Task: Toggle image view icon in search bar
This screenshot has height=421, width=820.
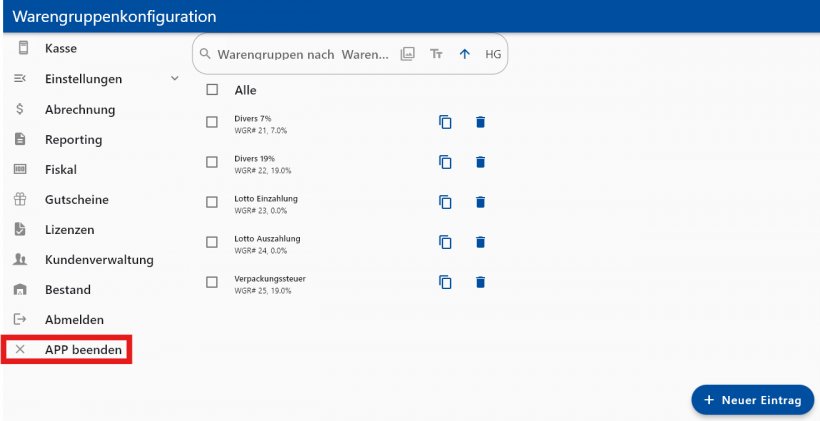Action: [407, 53]
